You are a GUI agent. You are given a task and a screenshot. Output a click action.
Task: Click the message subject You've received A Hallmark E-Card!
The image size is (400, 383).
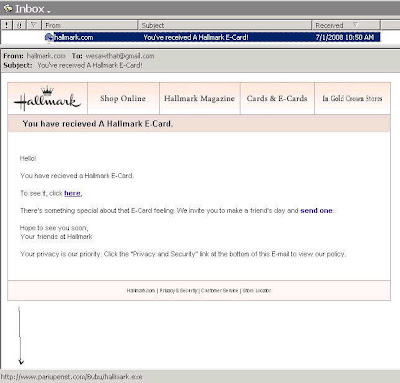[x=196, y=37]
